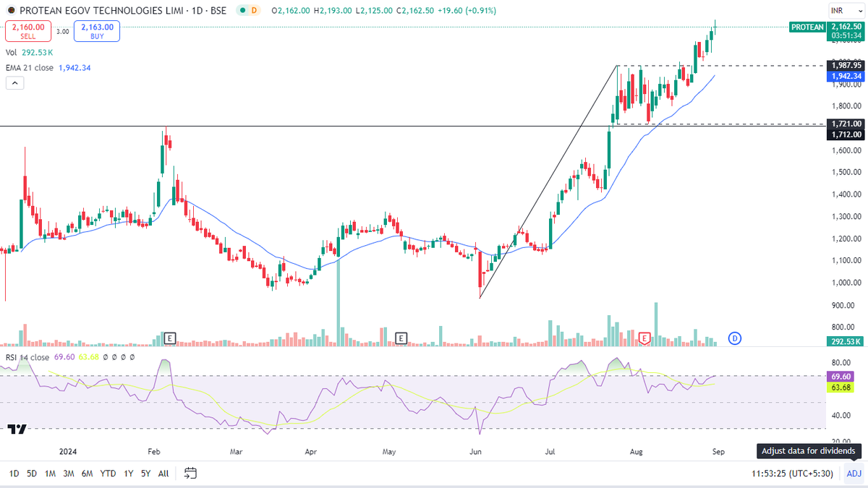Viewport: 868px width, 488px height.
Task: Click the 3.00 spread value
Action: tap(62, 31)
